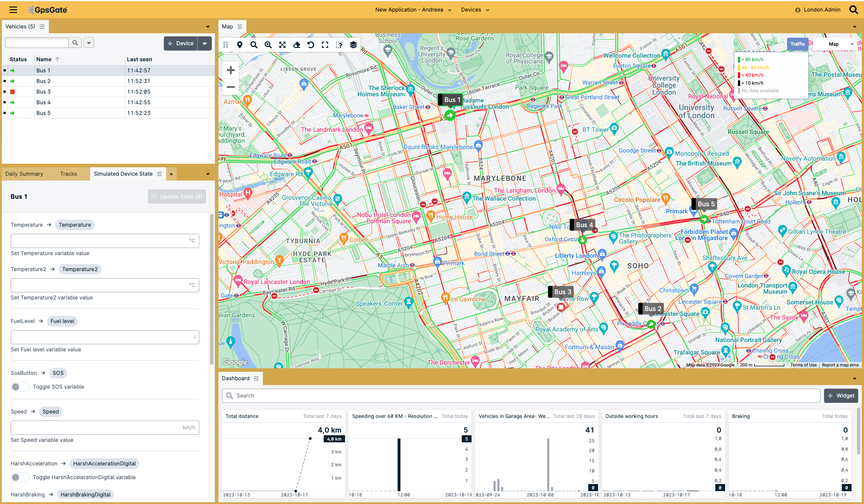Select the Vehicles (5) tab
Viewport: 864px width, 504px height.
tap(20, 27)
